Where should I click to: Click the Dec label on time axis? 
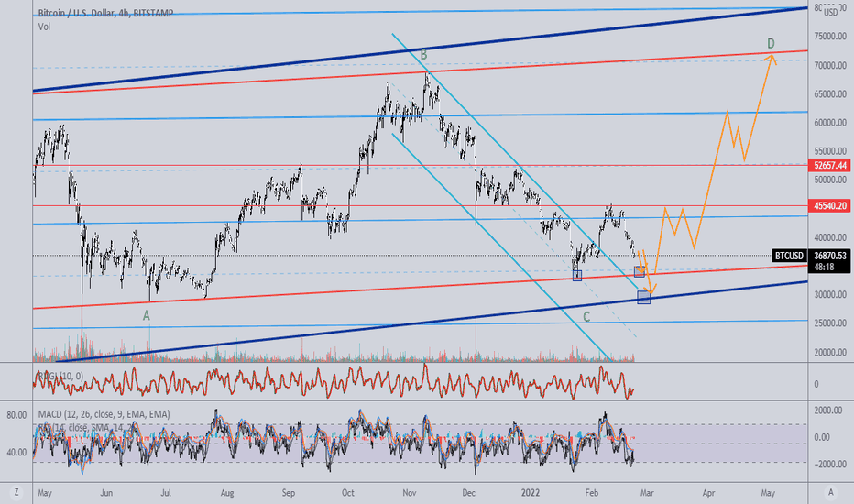(x=468, y=493)
